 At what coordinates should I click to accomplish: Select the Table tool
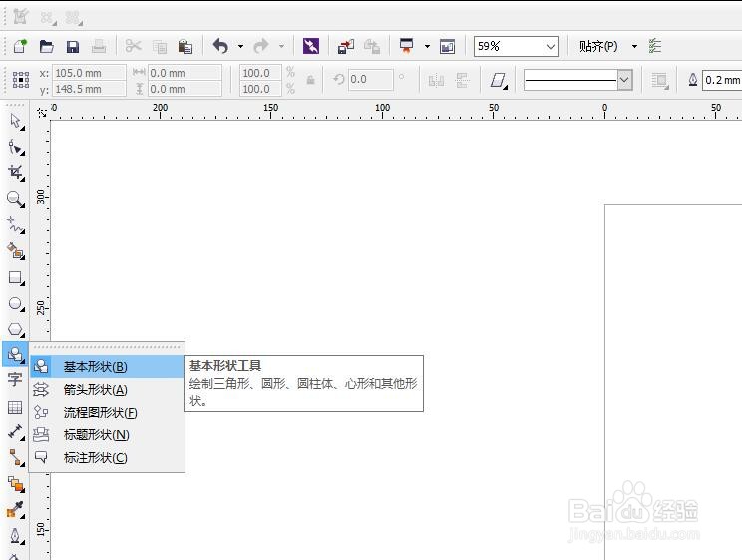pos(15,407)
